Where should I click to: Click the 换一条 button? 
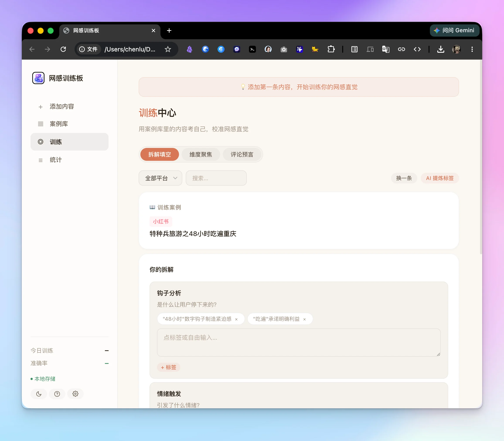pyautogui.click(x=404, y=178)
